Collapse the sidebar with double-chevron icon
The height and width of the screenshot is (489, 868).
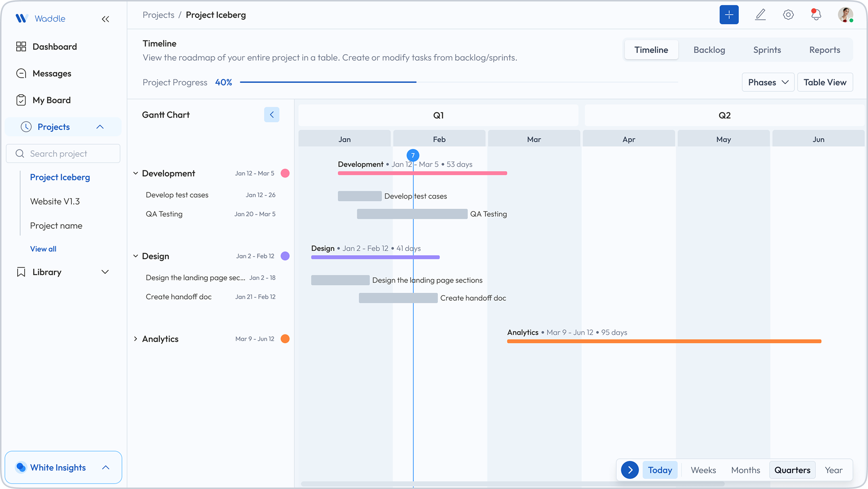tap(105, 19)
